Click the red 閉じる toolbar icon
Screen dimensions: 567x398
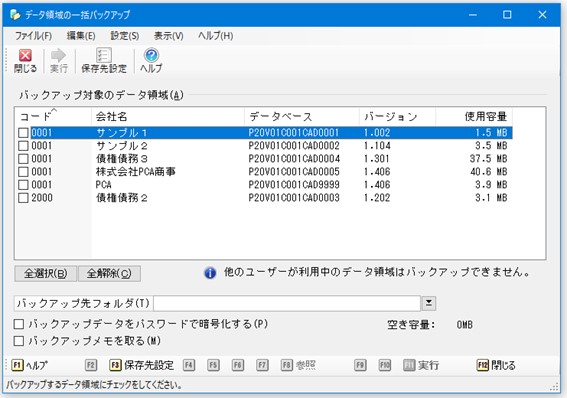click(25, 61)
